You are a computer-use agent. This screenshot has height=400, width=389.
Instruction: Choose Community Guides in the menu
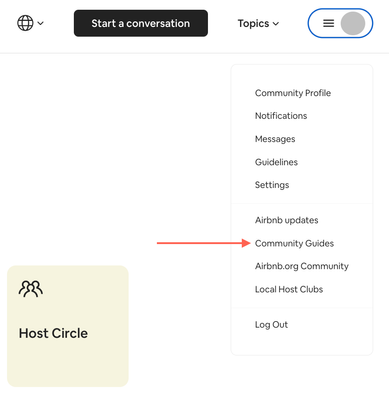(294, 243)
